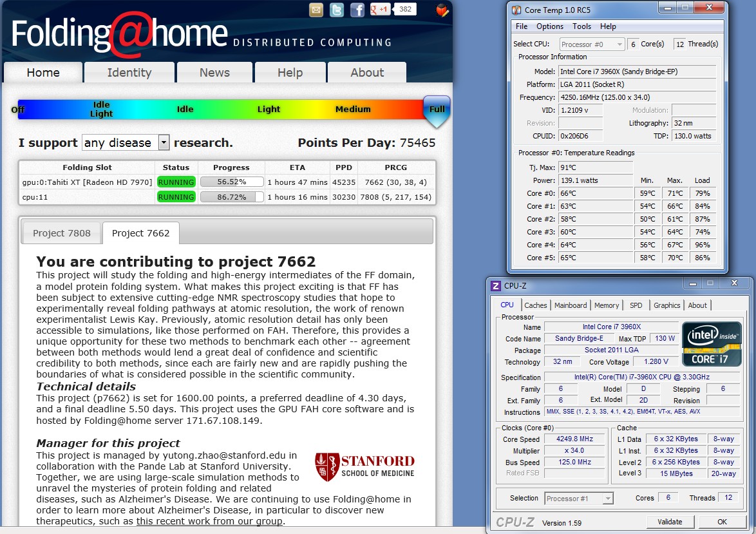This screenshot has width=756, height=534.
Task: Open About tab in CPU-Z
Action: (697, 305)
